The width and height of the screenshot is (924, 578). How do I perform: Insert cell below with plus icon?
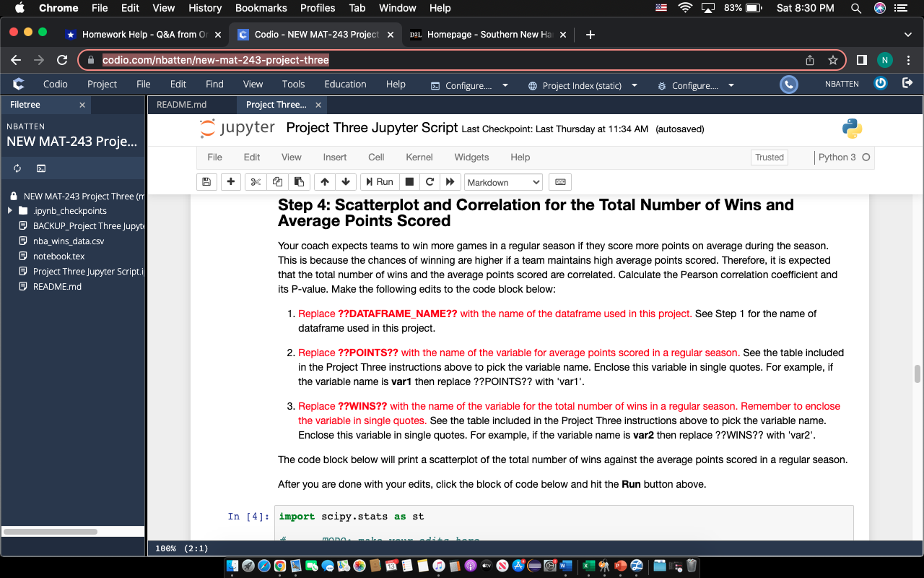pyautogui.click(x=230, y=182)
